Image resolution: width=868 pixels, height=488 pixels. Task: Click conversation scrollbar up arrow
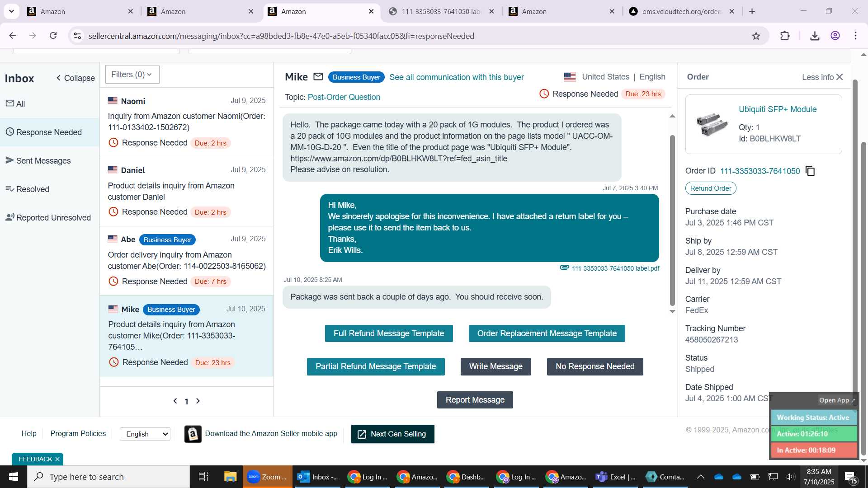672,116
